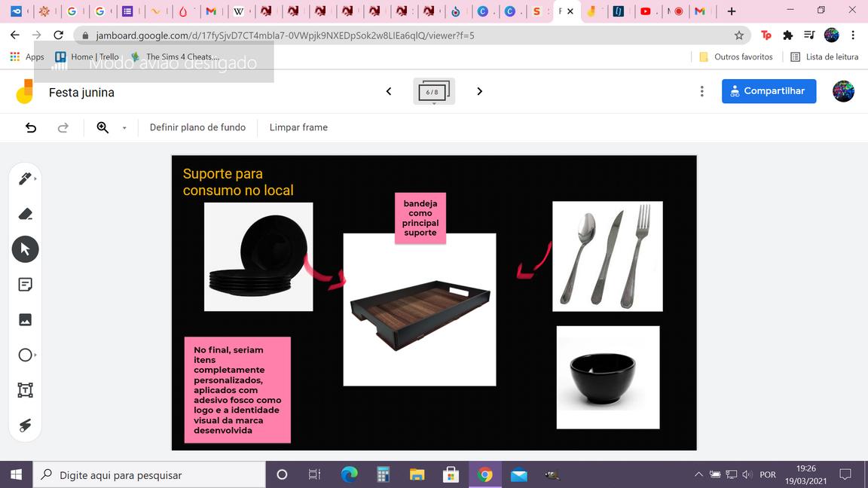The image size is (868, 488).
Task: Go to the next frame
Action: coord(479,91)
